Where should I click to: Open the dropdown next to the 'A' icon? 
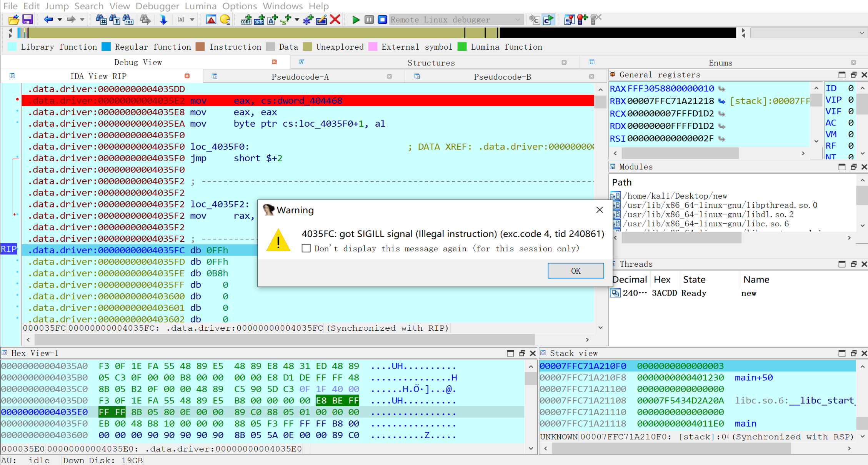coord(192,19)
